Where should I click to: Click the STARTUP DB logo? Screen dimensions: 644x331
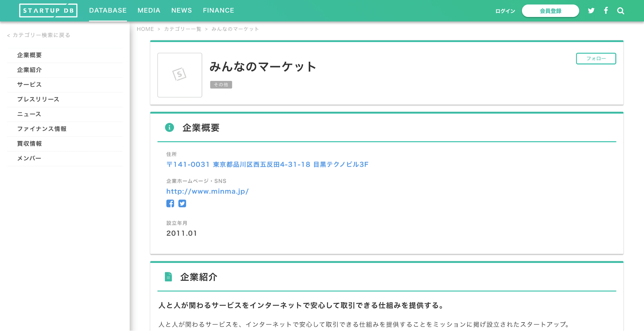click(x=48, y=11)
